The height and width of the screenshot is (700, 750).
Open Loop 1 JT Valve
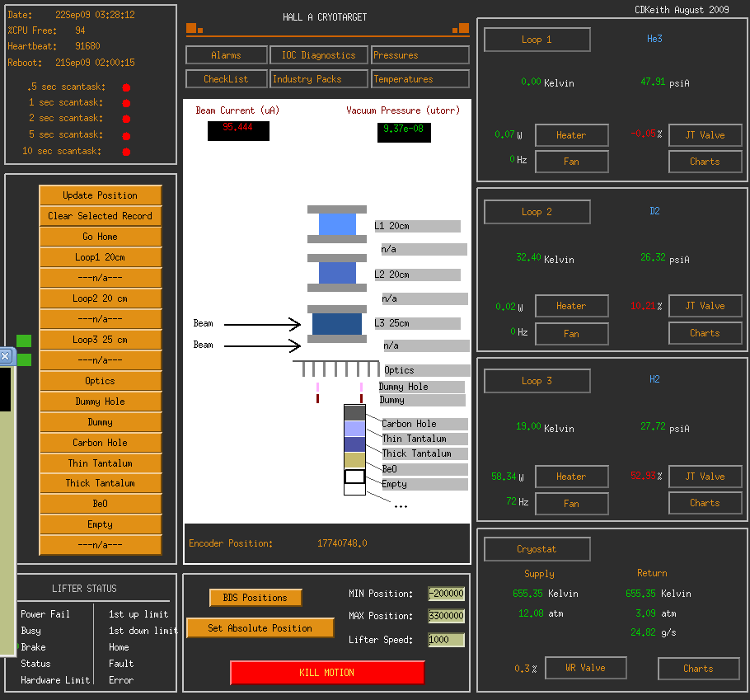pyautogui.click(x=705, y=135)
